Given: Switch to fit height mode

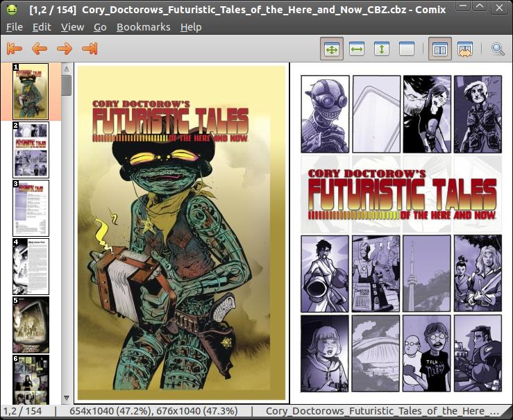Looking at the screenshot, I should point(381,49).
